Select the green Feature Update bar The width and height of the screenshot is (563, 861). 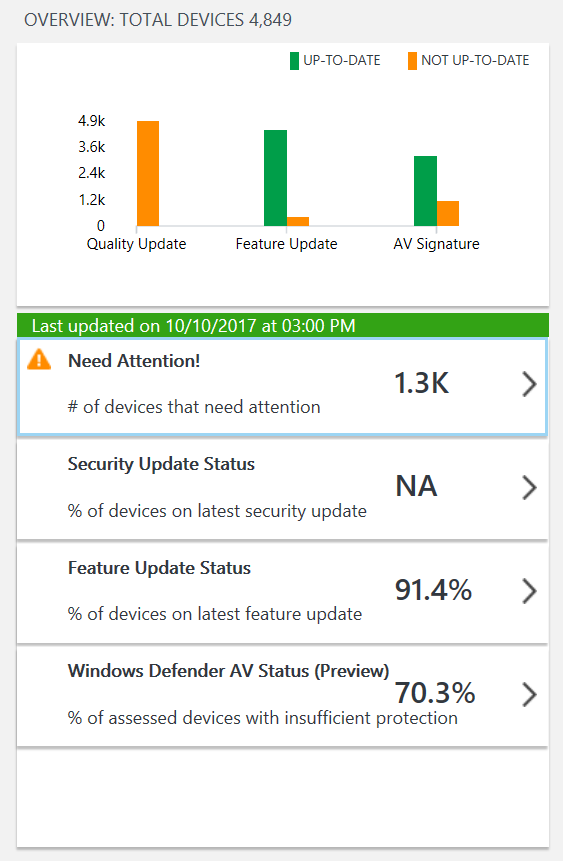275,178
